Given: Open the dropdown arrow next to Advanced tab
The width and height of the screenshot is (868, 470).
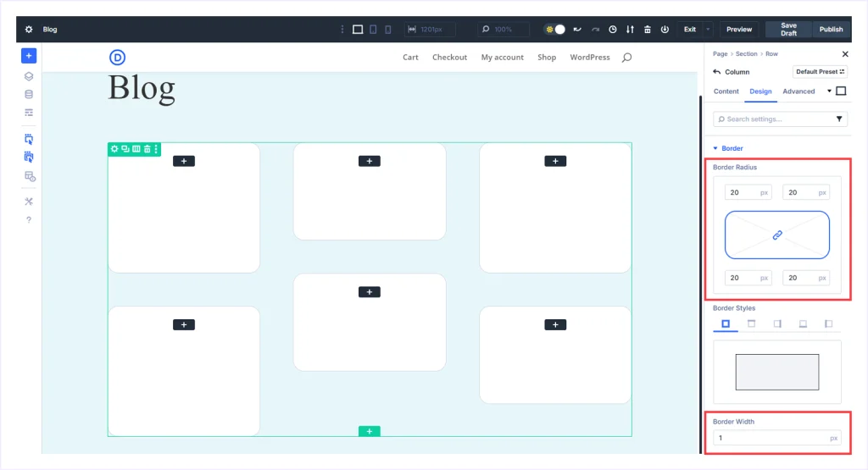Looking at the screenshot, I should point(829,91).
